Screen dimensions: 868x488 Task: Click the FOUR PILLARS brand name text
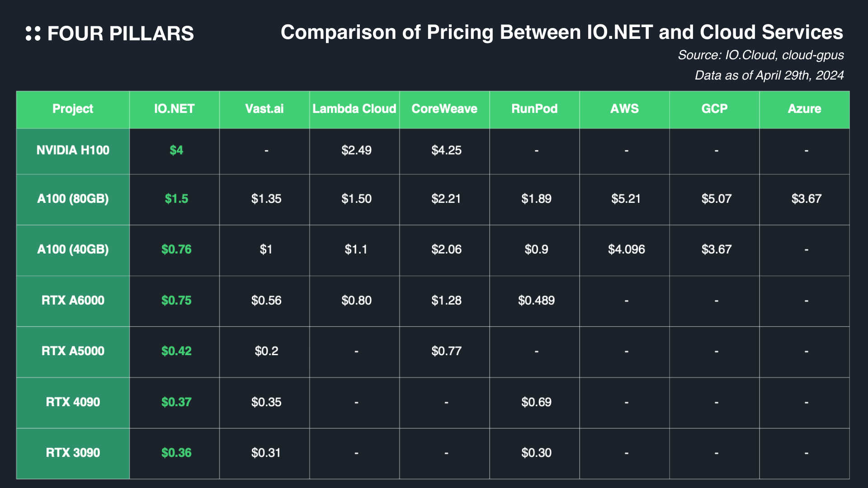[120, 34]
